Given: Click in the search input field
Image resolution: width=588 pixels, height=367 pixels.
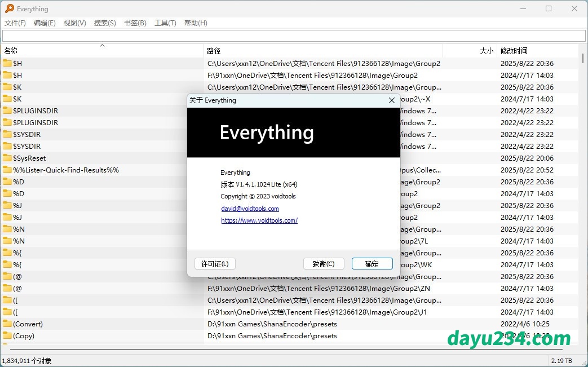Looking at the screenshot, I should 293,36.
